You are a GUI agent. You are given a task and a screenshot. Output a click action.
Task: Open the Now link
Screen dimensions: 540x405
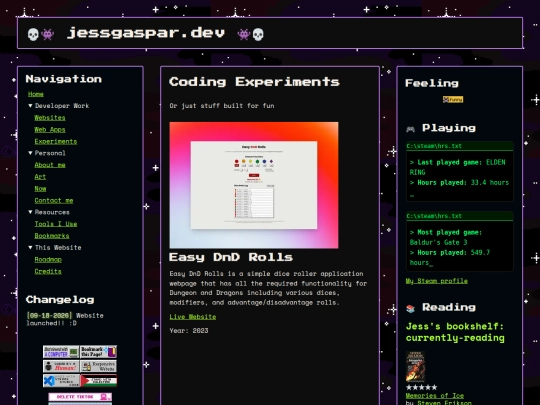point(40,189)
